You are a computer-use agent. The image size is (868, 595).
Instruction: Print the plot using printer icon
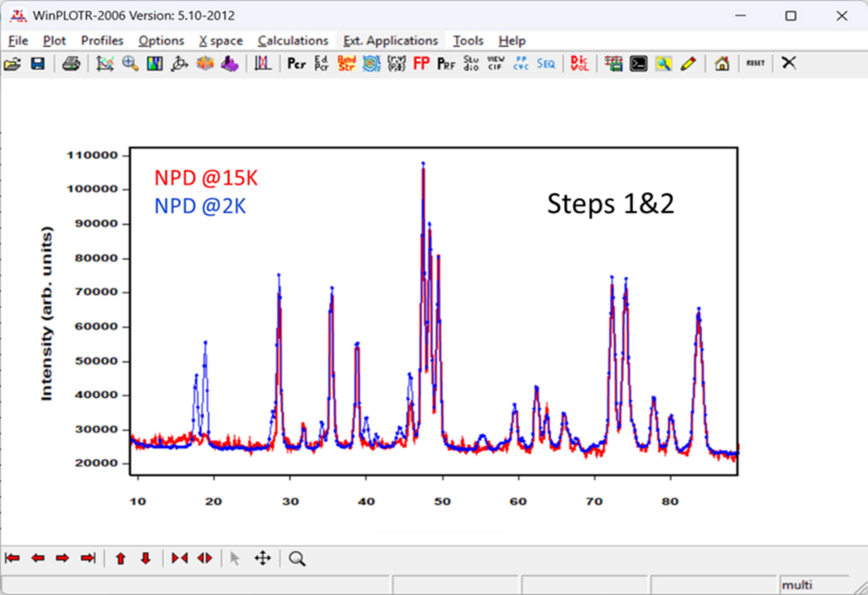[71, 64]
